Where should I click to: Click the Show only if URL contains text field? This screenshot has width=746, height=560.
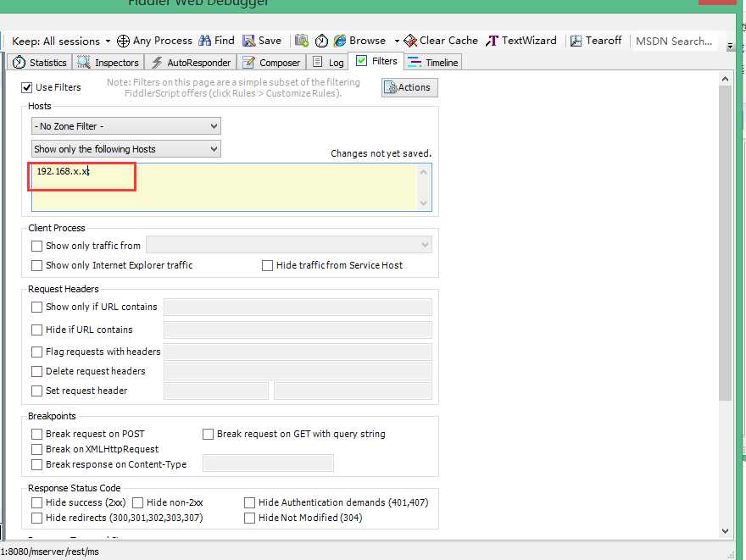(298, 307)
